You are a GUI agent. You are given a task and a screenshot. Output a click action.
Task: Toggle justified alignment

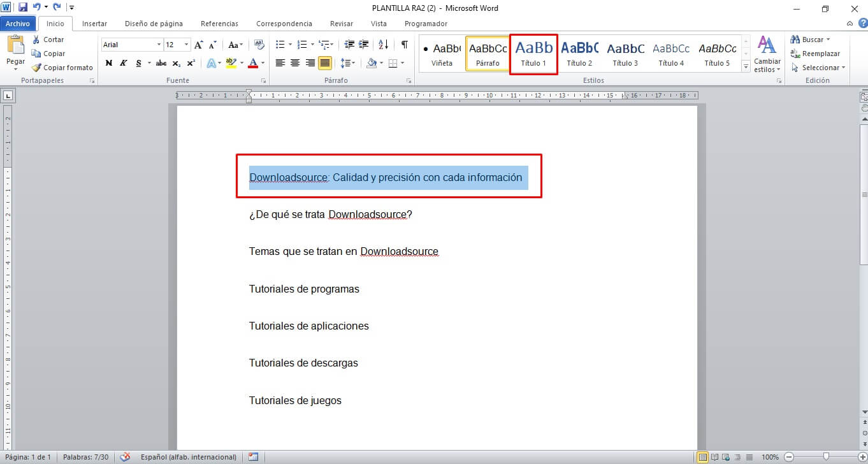[325, 63]
